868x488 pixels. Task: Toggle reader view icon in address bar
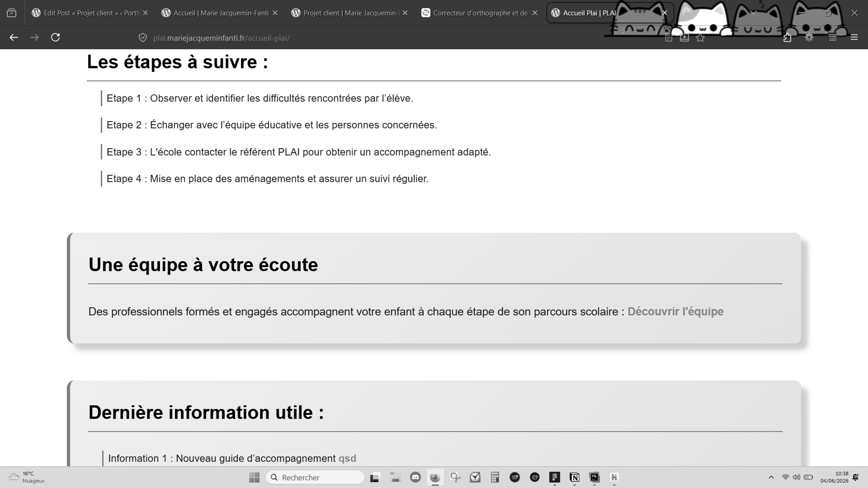click(x=669, y=38)
